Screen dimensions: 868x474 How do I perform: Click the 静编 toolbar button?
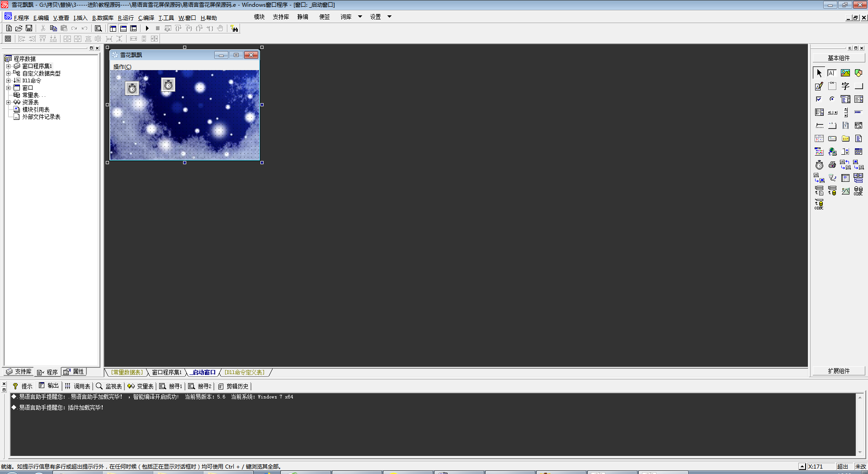coord(302,17)
